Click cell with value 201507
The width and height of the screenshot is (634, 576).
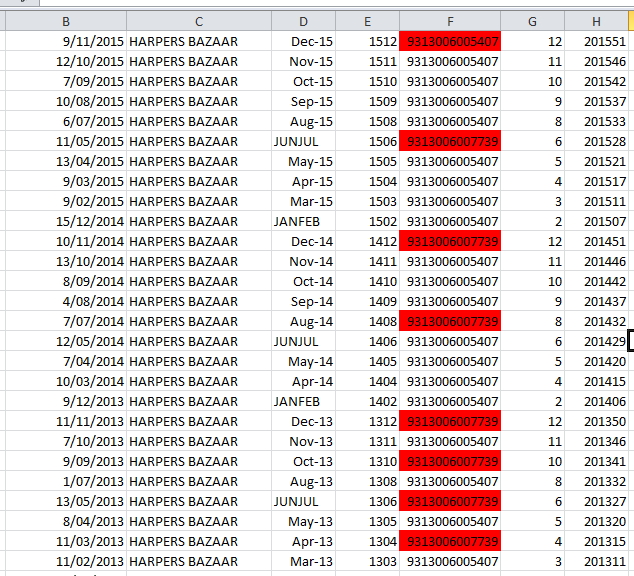click(x=596, y=222)
